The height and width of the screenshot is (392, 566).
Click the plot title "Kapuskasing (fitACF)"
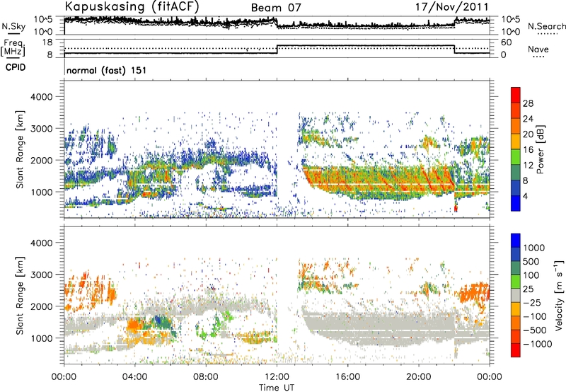coord(132,6)
